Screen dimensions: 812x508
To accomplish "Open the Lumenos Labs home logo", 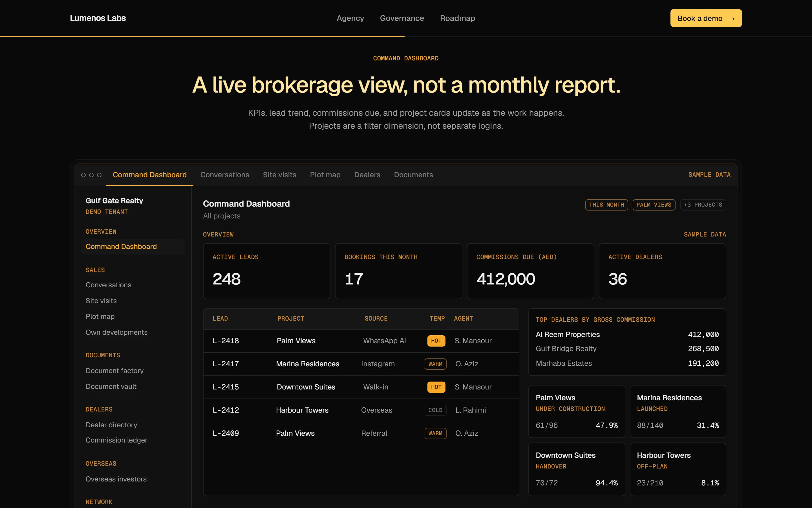I will point(98,18).
